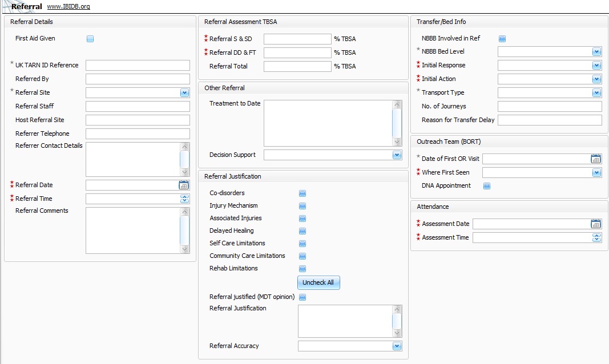Expand the Transport Type dropdown
Image resolution: width=609 pixels, height=364 pixels.
click(596, 92)
